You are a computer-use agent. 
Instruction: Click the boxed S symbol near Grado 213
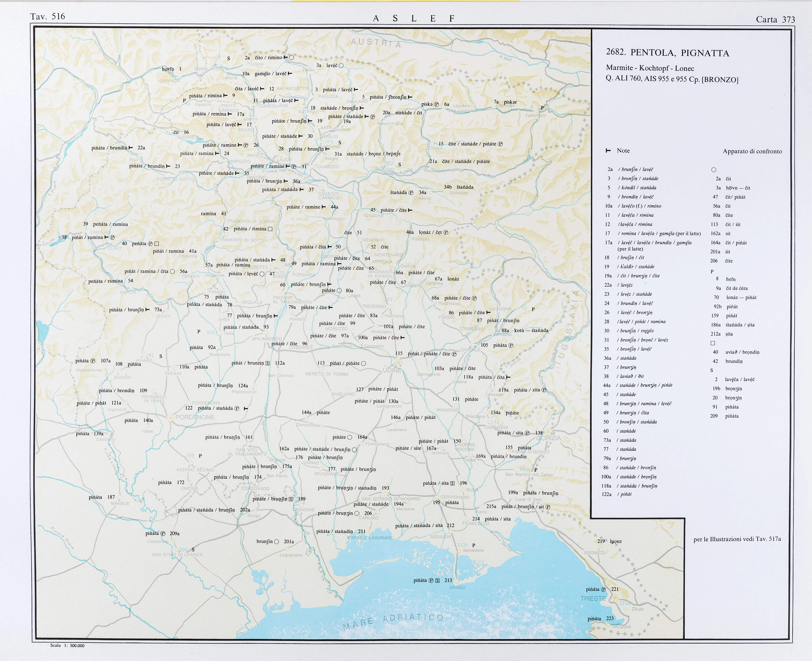[437, 581]
